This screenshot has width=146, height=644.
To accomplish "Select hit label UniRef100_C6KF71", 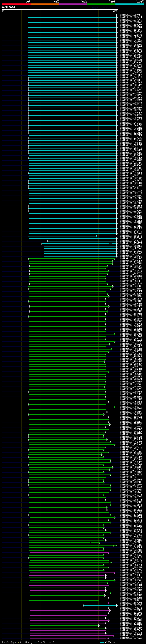I will 131,42.
